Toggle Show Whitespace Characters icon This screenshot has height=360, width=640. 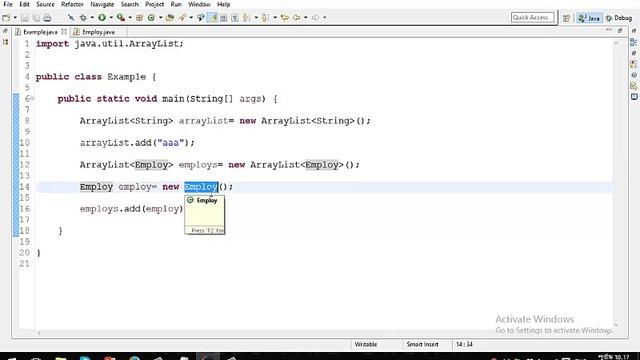tap(235, 18)
